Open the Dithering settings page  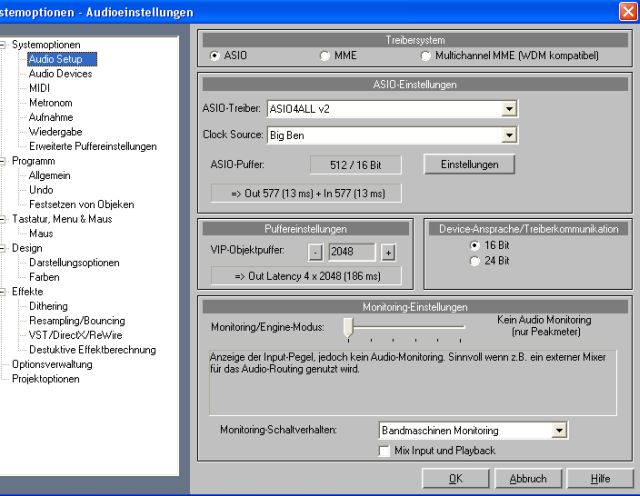[48, 306]
